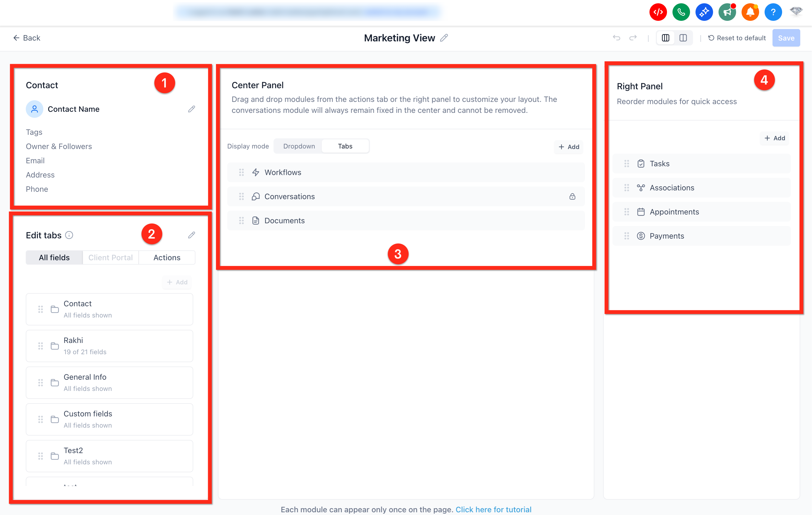This screenshot has height=515, width=812.
Task: Click the red code icon in top bar
Action: (658, 12)
